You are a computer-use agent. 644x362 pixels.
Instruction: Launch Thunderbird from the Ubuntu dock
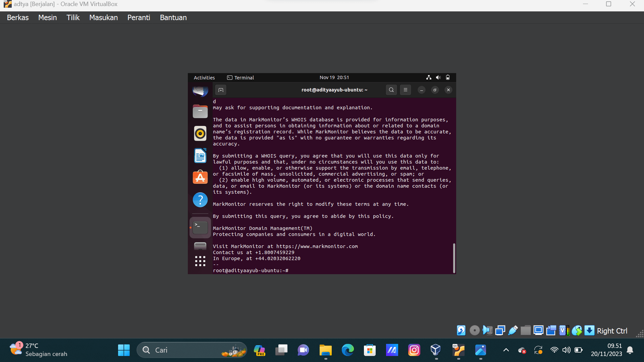click(200, 91)
